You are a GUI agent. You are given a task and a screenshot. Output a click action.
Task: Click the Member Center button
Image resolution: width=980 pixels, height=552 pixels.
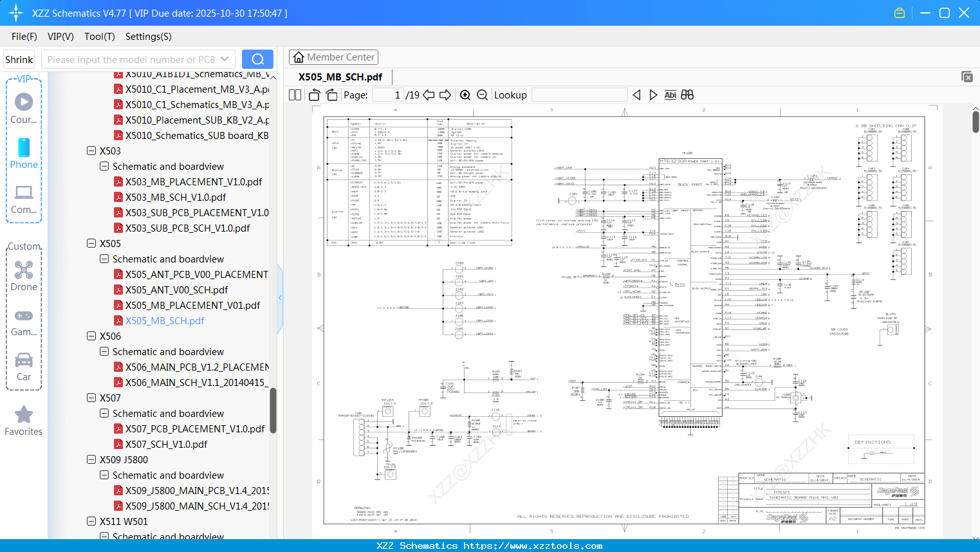point(333,57)
